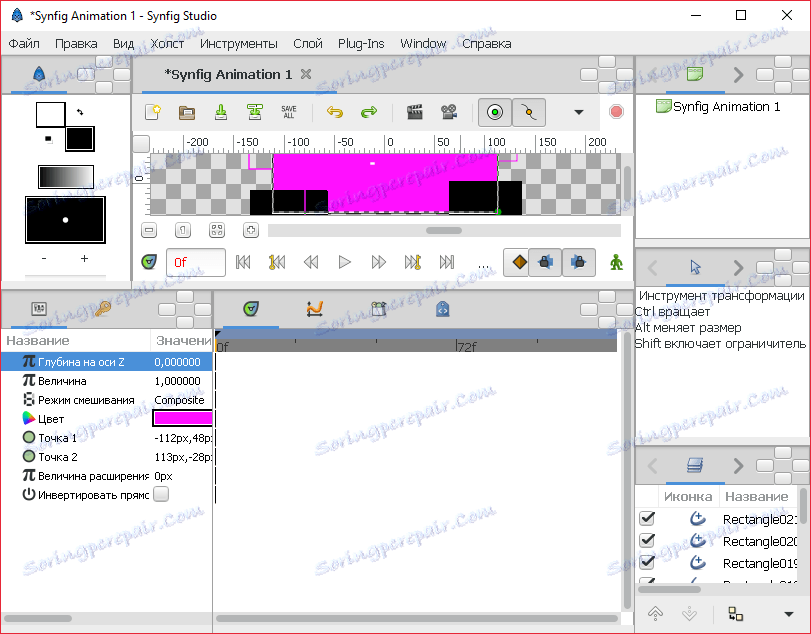The width and height of the screenshot is (811, 634).
Task: Create a new document with the new file icon
Action: click(x=152, y=112)
